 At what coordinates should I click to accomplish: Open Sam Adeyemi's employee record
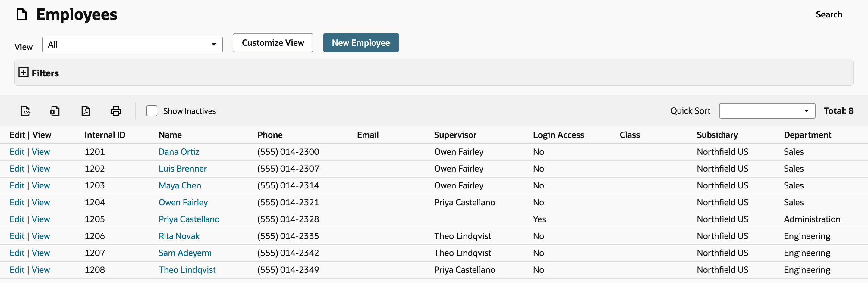coord(185,253)
